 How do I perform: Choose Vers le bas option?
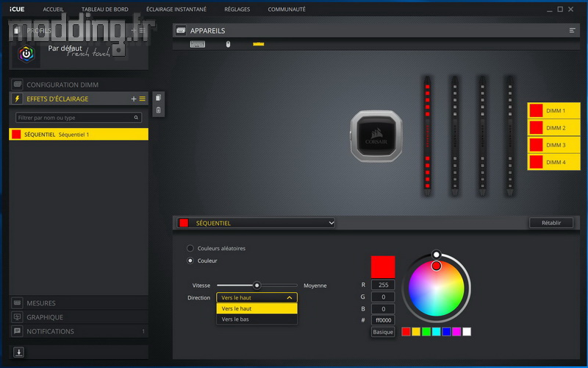(x=257, y=319)
